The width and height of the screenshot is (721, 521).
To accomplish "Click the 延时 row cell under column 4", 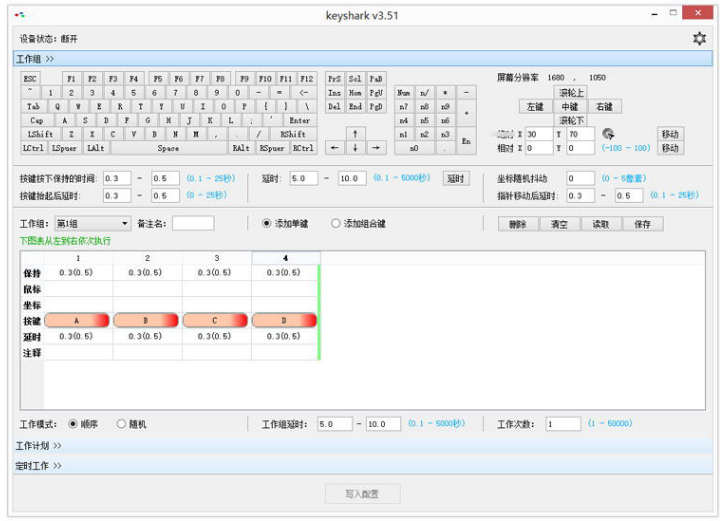I will pyautogui.click(x=285, y=337).
